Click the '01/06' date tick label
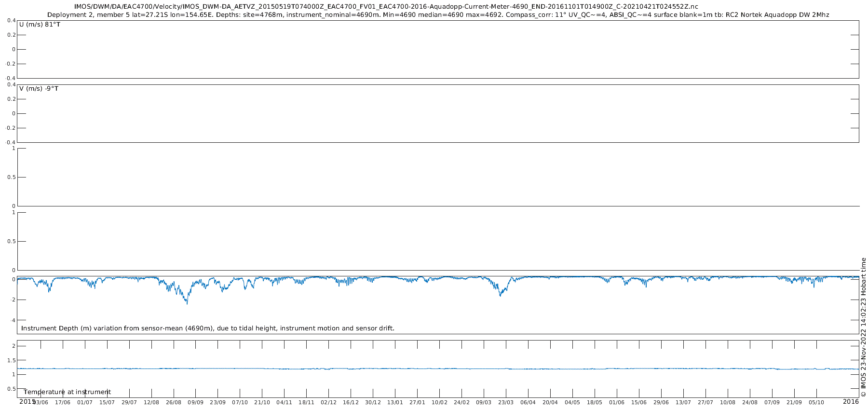The width and height of the screenshot is (868, 410). pyautogui.click(x=617, y=402)
